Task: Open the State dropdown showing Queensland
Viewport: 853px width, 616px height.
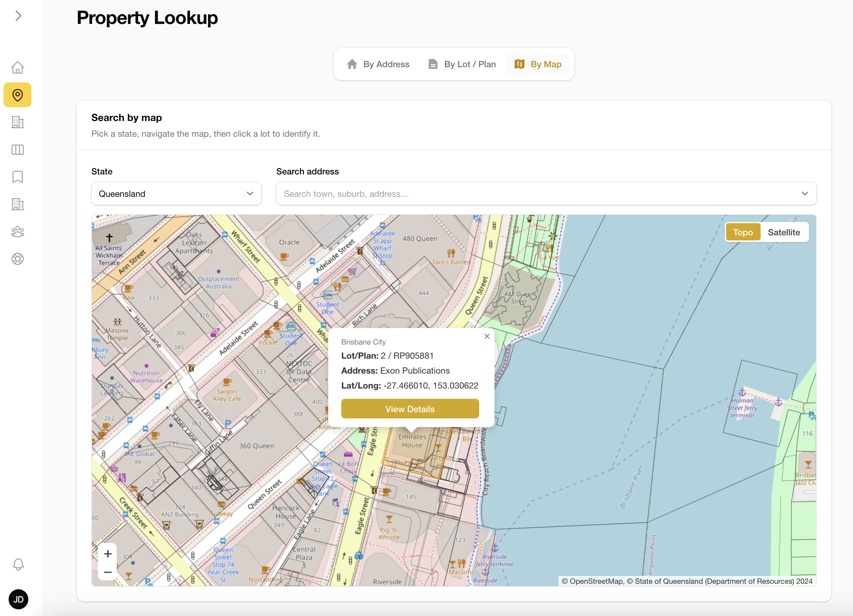Action: click(x=176, y=194)
